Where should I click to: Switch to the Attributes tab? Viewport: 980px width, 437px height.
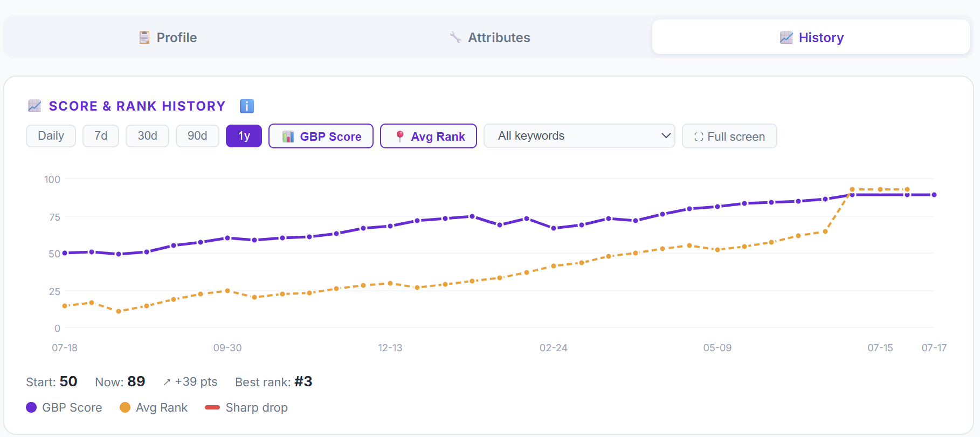click(489, 37)
